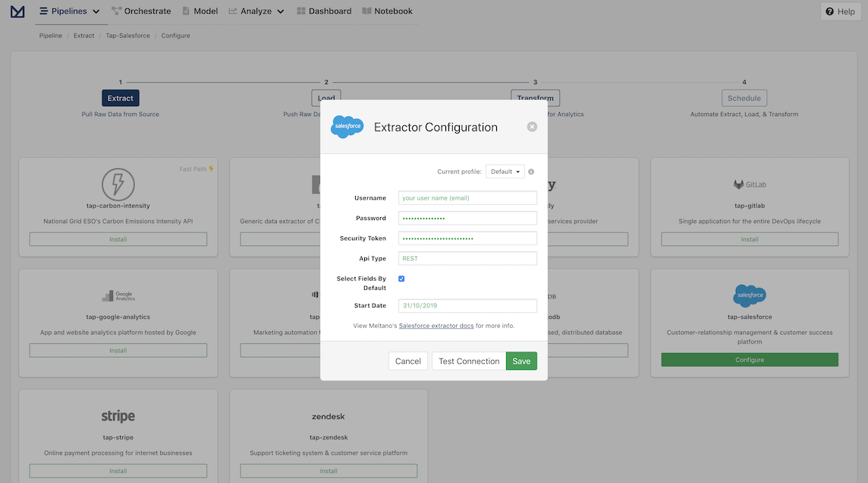The width and height of the screenshot is (868, 483).
Task: Click the Stripe logo
Action: 118,416
